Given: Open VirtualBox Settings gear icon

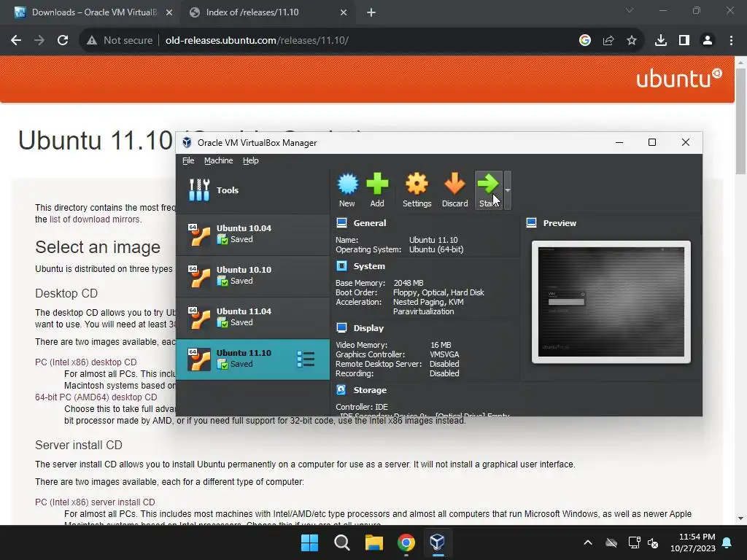Looking at the screenshot, I should [417, 190].
